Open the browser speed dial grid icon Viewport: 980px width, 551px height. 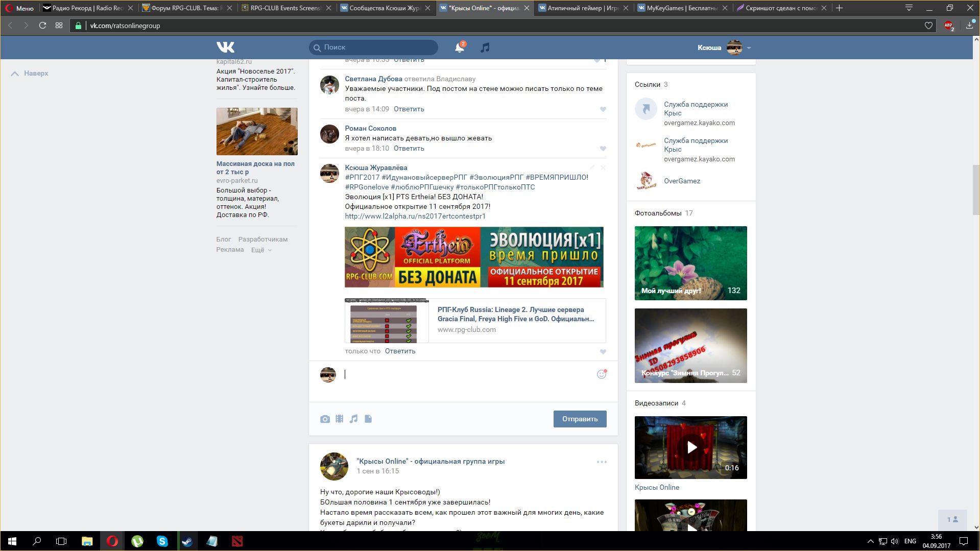coord(59,26)
